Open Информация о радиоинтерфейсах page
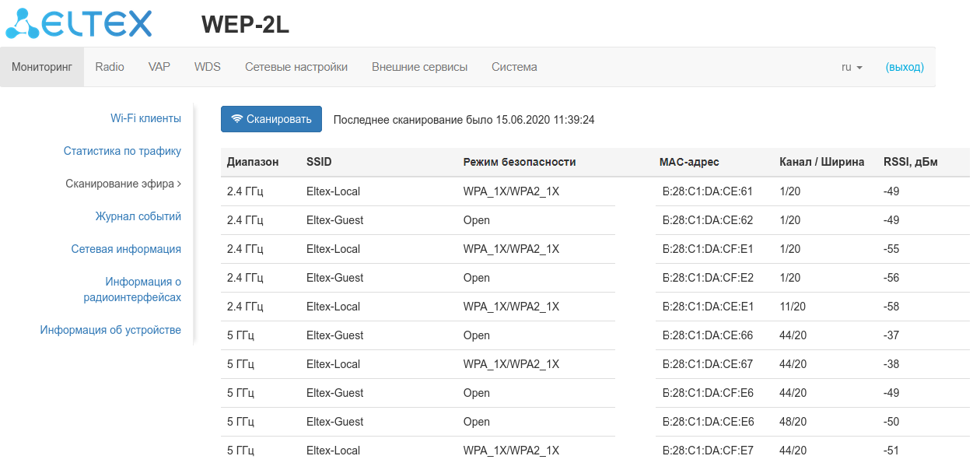Image resolution: width=980 pixels, height=463 pixels. click(x=132, y=289)
